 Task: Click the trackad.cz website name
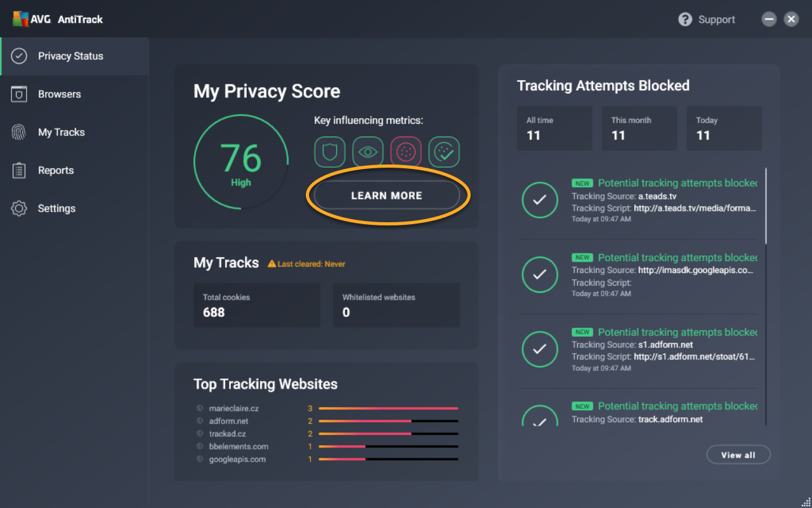tap(228, 434)
